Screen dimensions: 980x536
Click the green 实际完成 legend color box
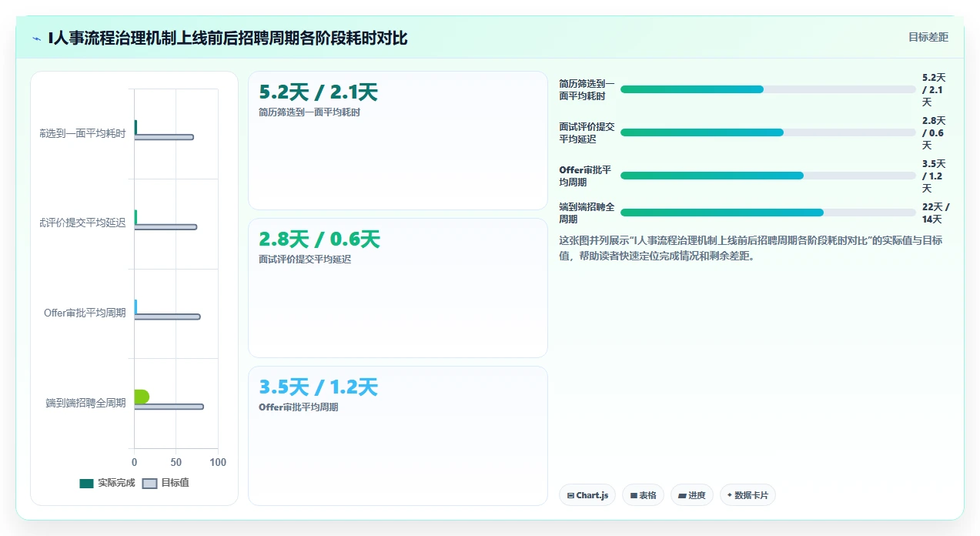pos(86,484)
